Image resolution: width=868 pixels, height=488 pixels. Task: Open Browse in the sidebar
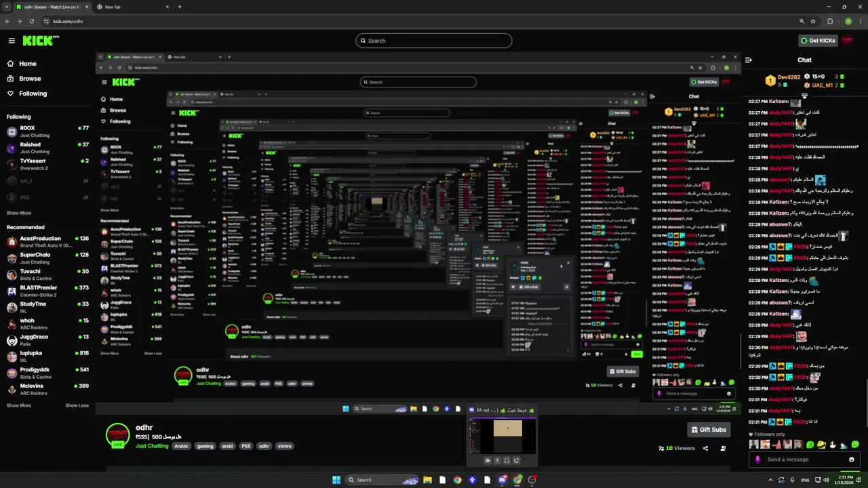pyautogui.click(x=24, y=79)
